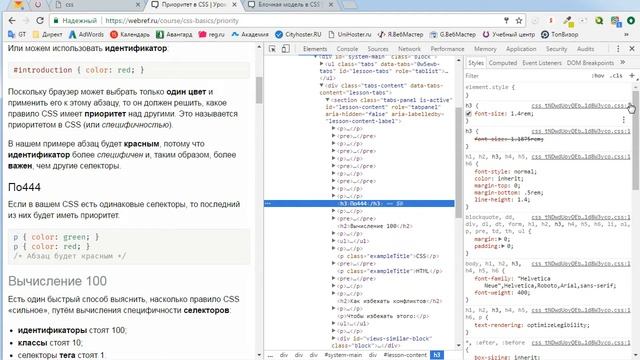Open the G.ВебМастер bookmark
Image resolution: width=640 pixels, height=360 pixels.
[453, 34]
